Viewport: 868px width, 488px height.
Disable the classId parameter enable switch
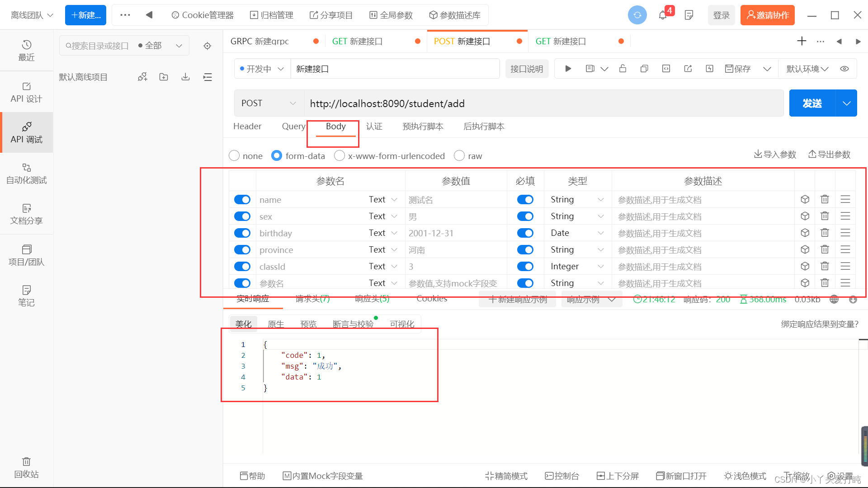point(242,266)
